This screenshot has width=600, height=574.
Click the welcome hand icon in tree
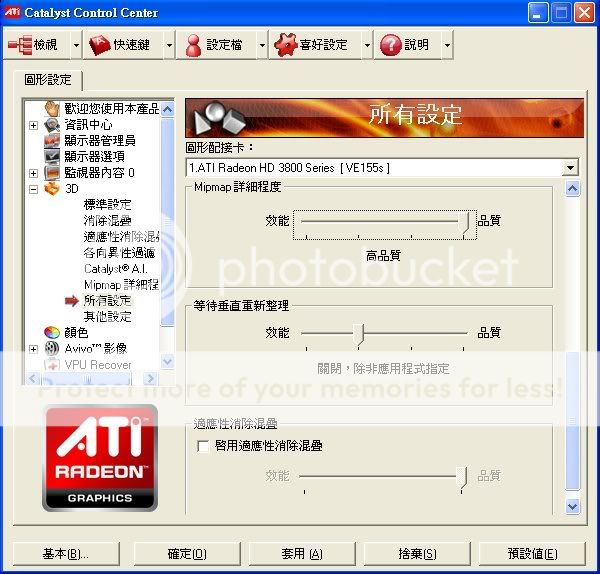[x=52, y=109]
